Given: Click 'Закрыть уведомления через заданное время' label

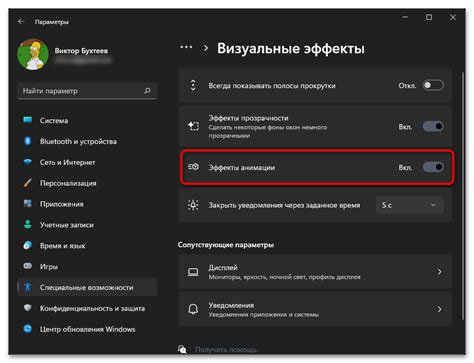Looking at the screenshot, I should pos(284,205).
